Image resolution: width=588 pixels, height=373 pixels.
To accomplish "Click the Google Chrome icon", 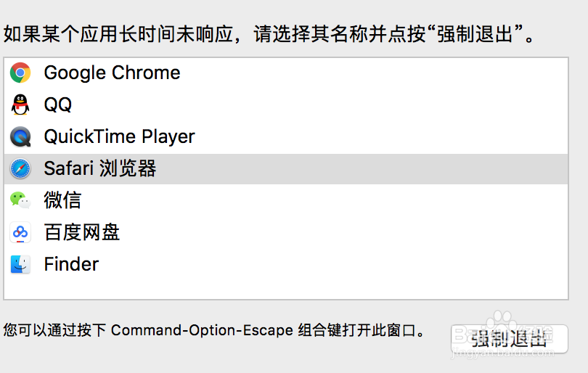I will tap(20, 73).
